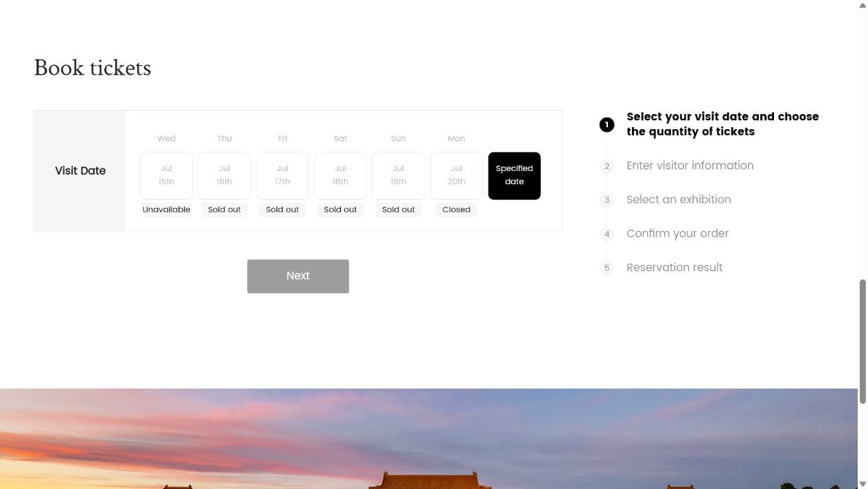Click the Reservation result step
Viewport: 868px width, 489px height.
pyautogui.click(x=675, y=267)
